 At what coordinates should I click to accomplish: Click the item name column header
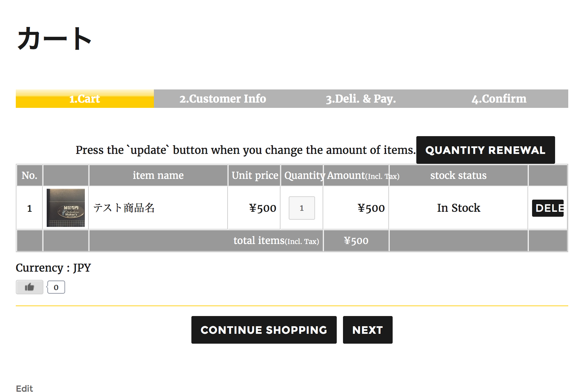(x=158, y=175)
